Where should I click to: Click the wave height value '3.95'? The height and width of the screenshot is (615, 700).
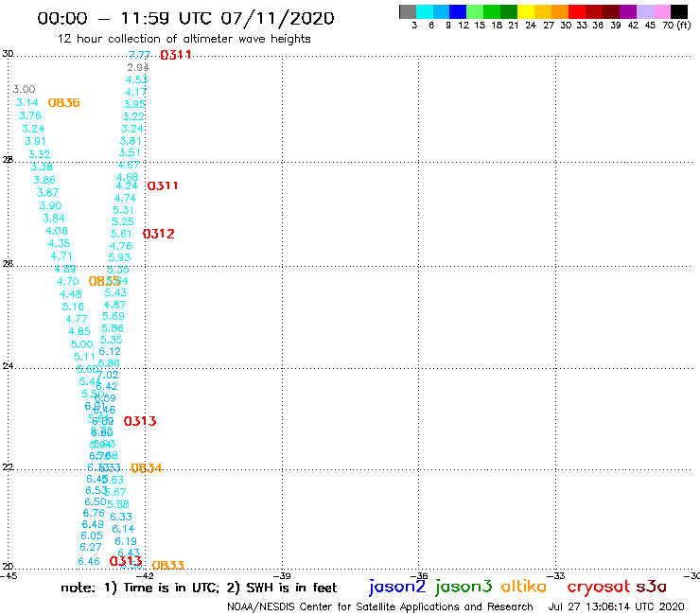[134, 104]
